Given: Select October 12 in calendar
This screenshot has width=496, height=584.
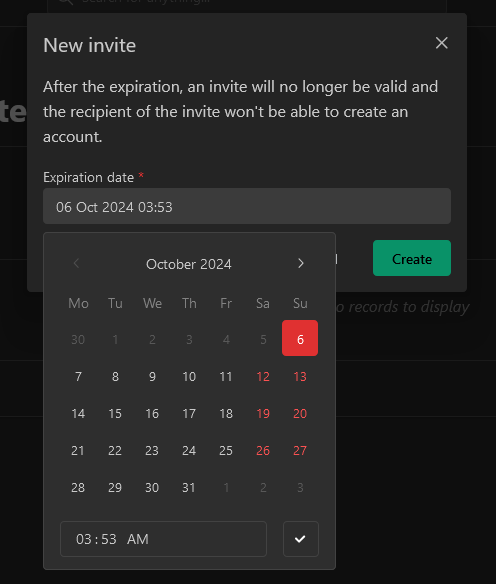Looking at the screenshot, I should (263, 377).
